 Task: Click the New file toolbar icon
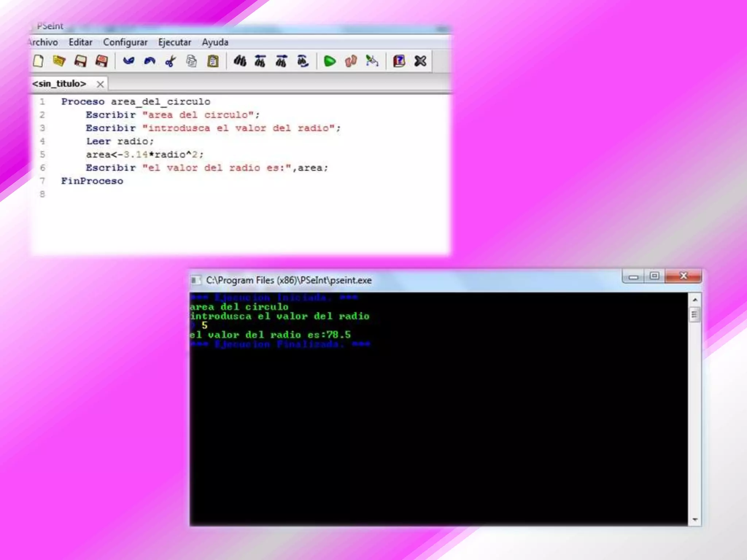click(38, 61)
